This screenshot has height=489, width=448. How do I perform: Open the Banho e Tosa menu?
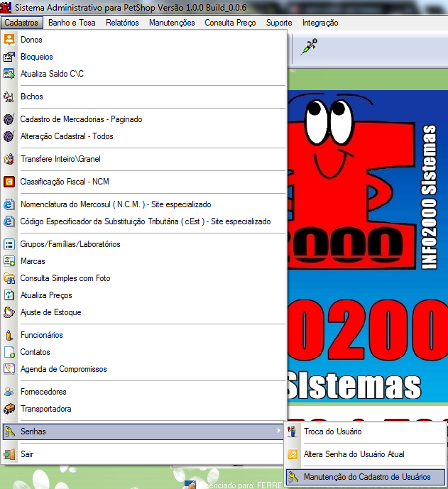(72, 23)
